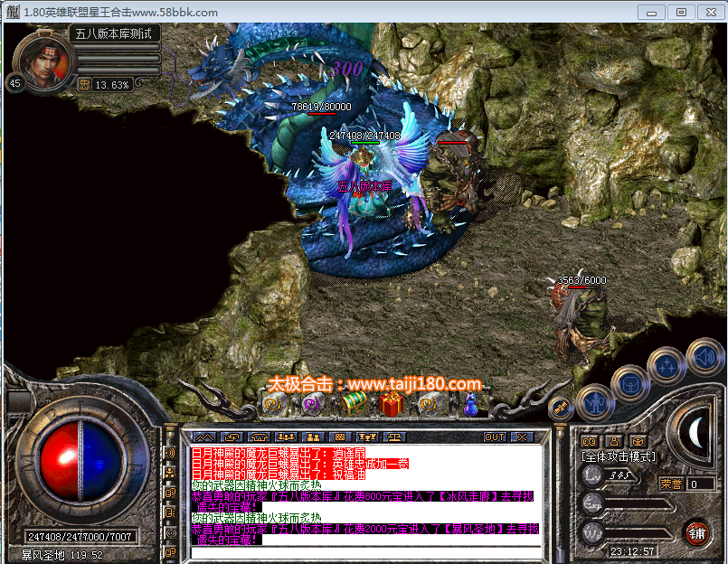Switch the 全体攻击模式 attack mode
This screenshot has height=564, width=728.
click(x=619, y=456)
